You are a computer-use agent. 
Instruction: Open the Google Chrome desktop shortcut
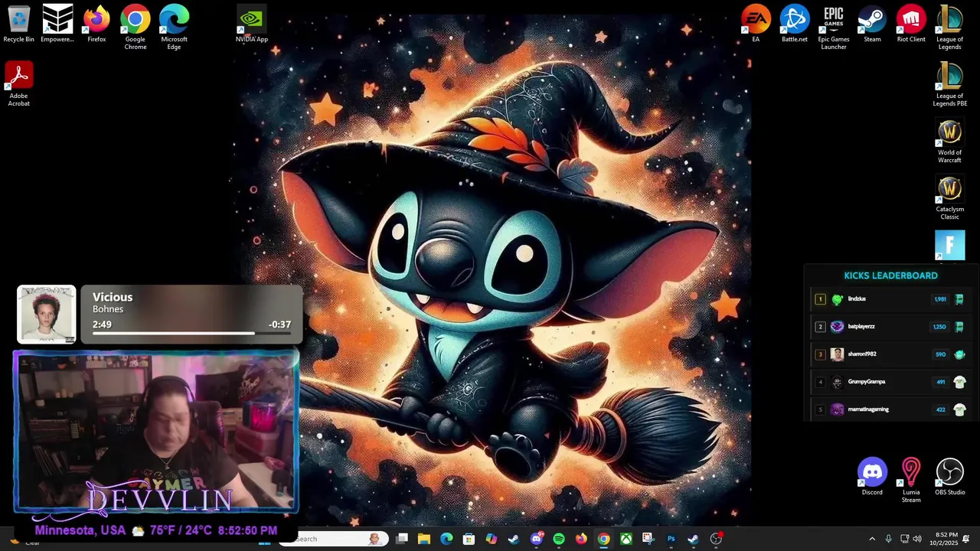coord(135,27)
